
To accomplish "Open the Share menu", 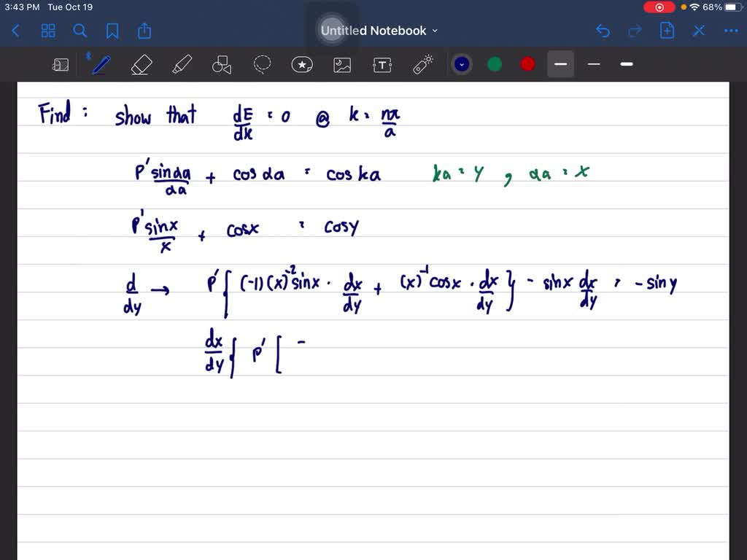I will 144,31.
